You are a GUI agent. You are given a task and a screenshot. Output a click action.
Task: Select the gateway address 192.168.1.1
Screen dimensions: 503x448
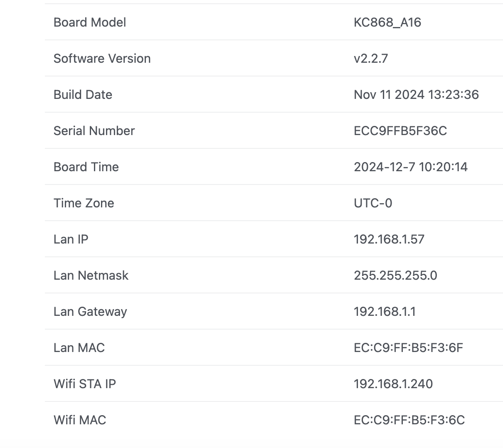tap(385, 312)
